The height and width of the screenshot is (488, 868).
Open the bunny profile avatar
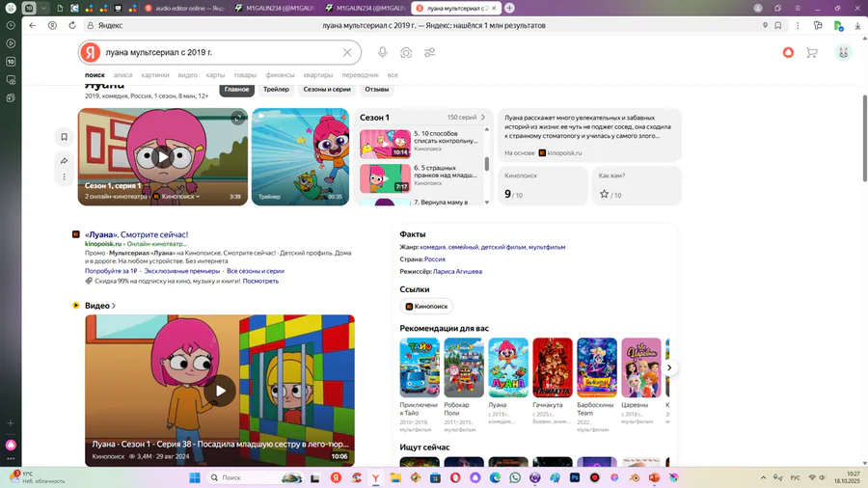click(843, 53)
